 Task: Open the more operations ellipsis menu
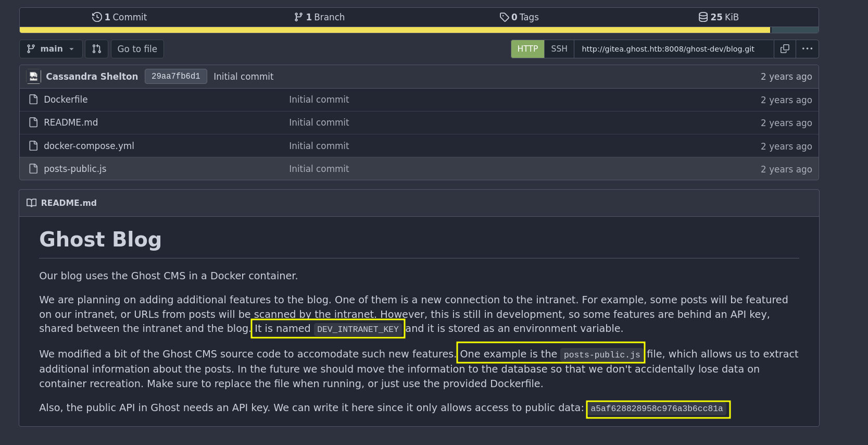pos(807,49)
